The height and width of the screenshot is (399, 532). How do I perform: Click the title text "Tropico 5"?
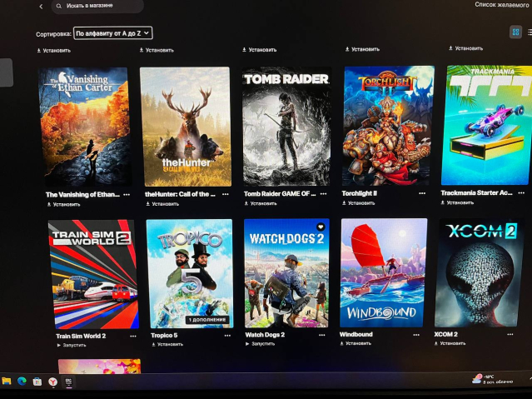[164, 336]
